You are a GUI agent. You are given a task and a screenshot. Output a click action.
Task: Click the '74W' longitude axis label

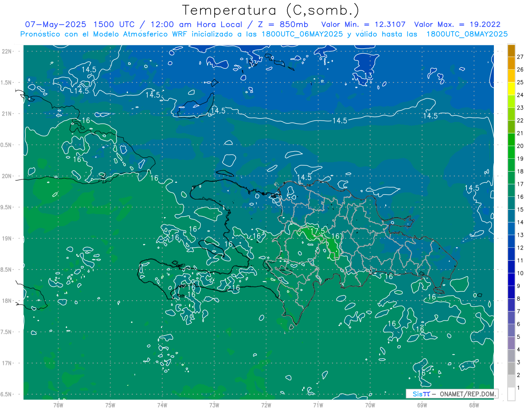(x=162, y=405)
